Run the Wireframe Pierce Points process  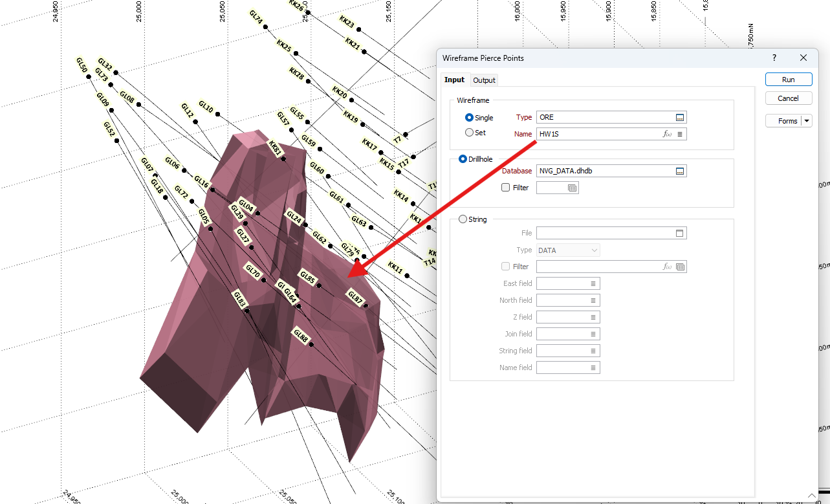point(788,79)
